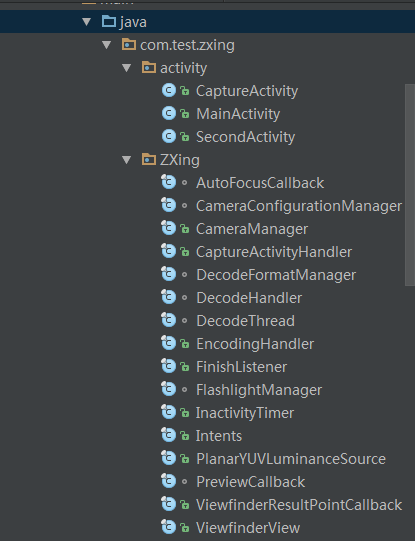
Task: Select the activity package name
Action: (184, 68)
